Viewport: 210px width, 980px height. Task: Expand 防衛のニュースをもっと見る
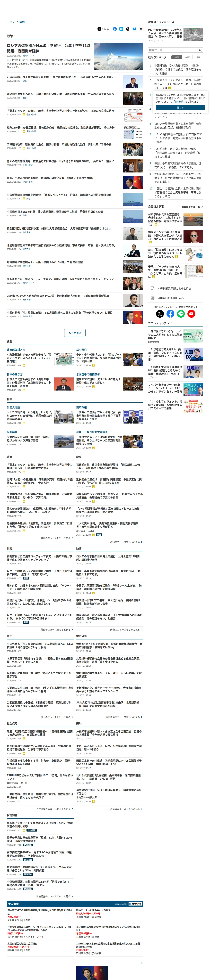(126, 630)
